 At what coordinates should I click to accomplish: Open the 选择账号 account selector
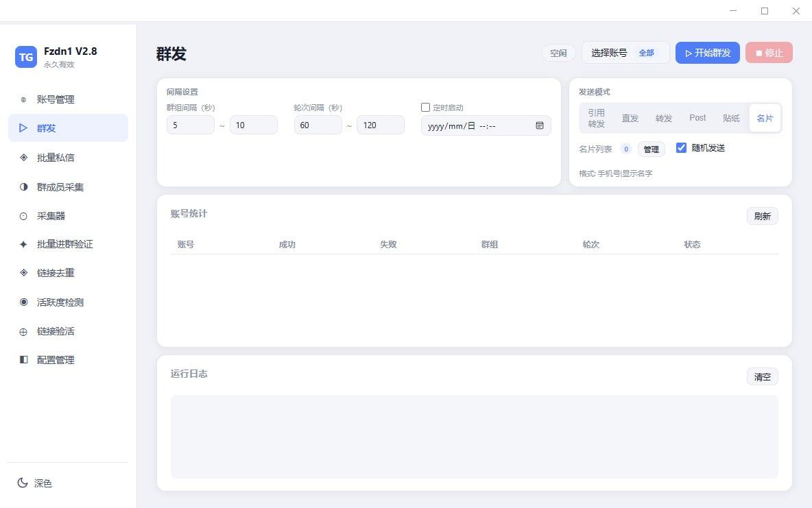(x=610, y=52)
